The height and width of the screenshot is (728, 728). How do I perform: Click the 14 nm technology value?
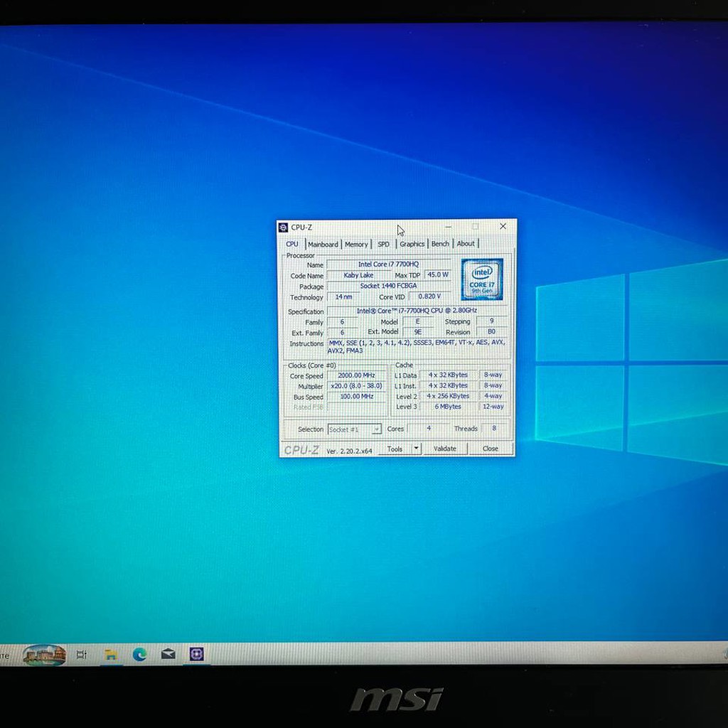pyautogui.click(x=343, y=296)
